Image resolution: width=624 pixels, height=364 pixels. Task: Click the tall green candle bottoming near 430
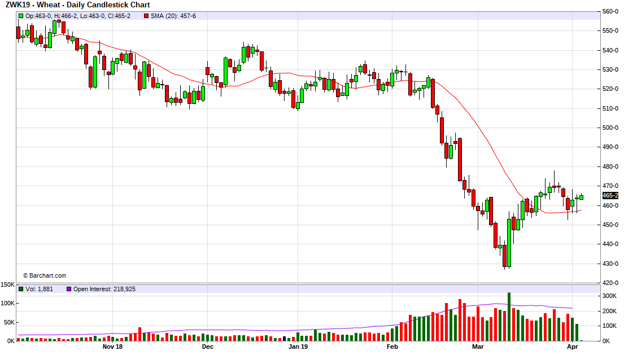[509, 243]
